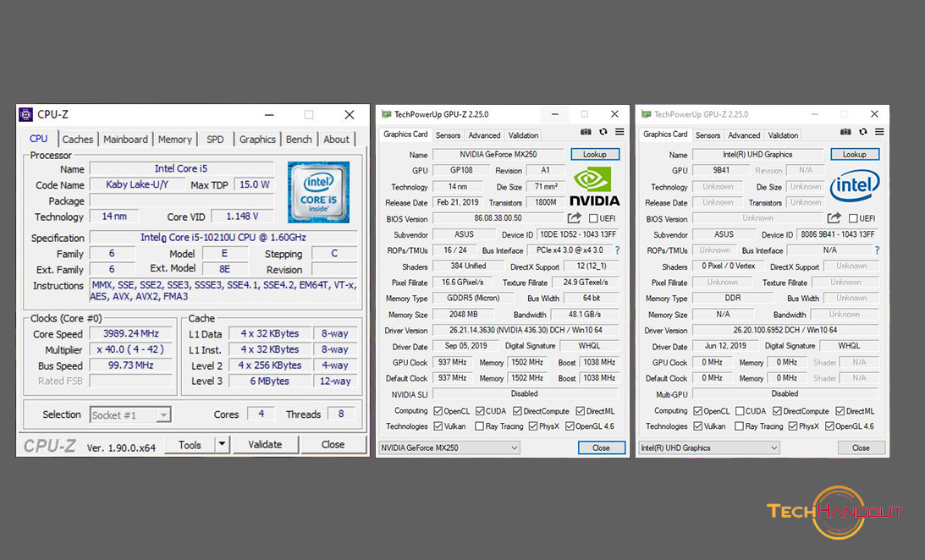The width and height of the screenshot is (925, 560).
Task: Switch to the Caches tab in CPU-Z
Action: (x=77, y=140)
